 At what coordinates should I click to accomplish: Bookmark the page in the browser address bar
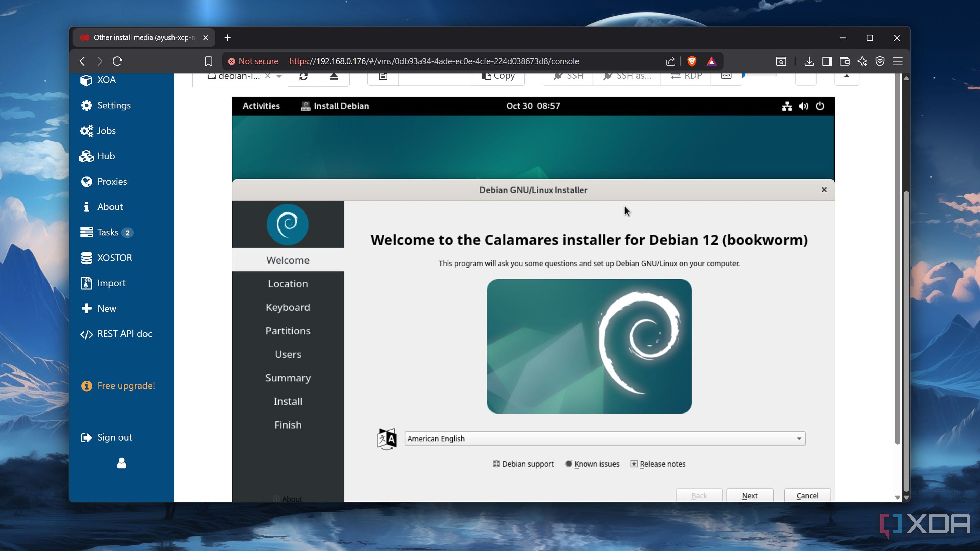pyautogui.click(x=209, y=61)
